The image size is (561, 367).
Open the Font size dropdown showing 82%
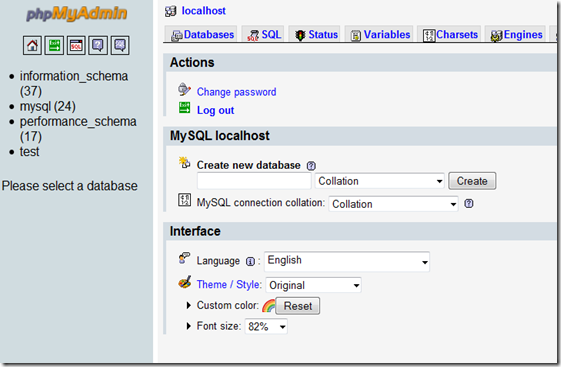point(266,326)
